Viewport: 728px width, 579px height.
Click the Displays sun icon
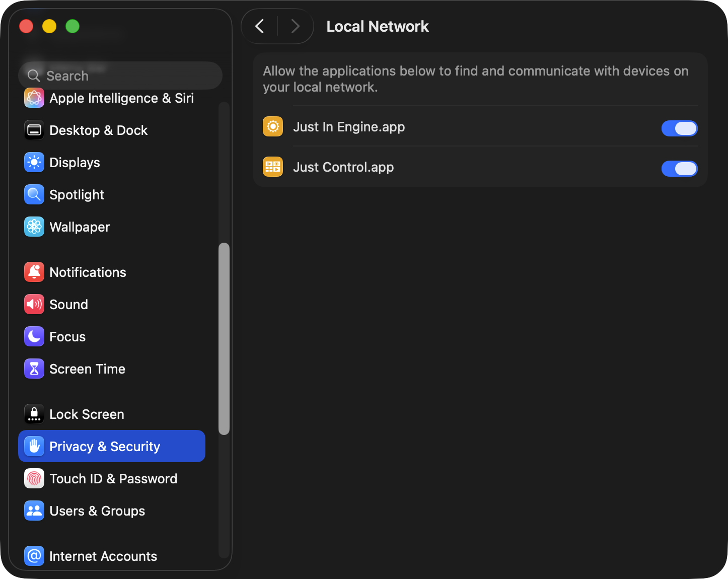tap(34, 163)
